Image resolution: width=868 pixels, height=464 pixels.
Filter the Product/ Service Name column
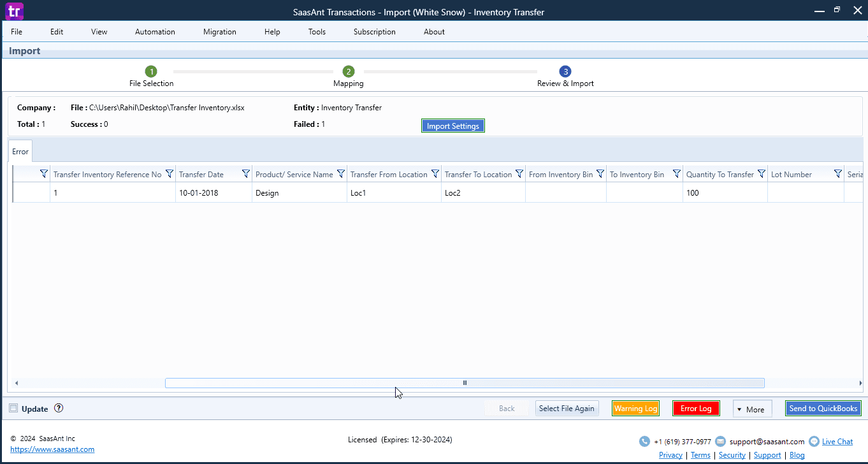(x=341, y=174)
